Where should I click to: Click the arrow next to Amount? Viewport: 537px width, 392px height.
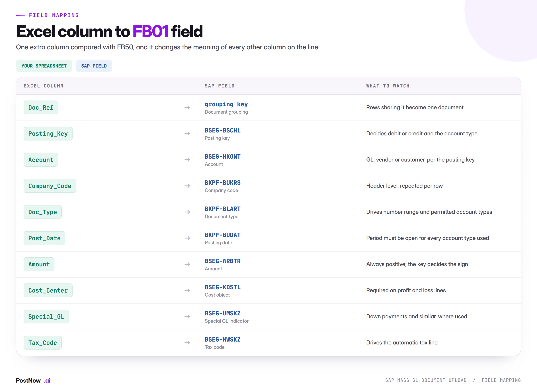click(187, 264)
